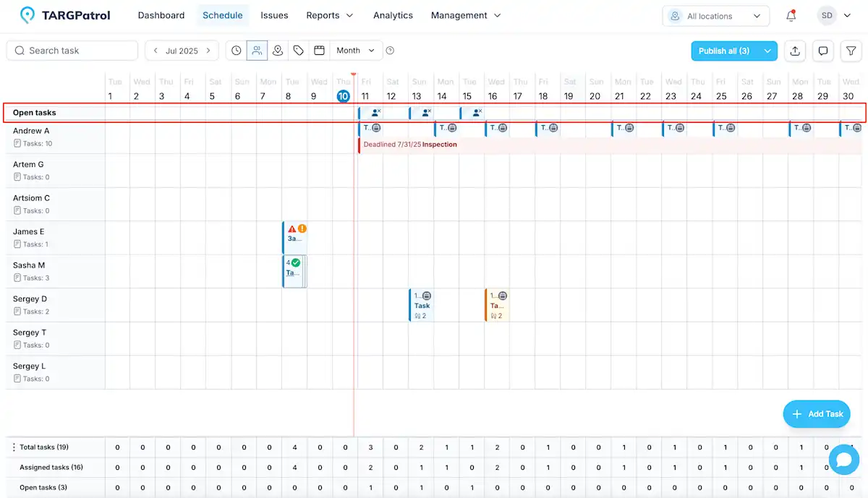Open the open task on Tue 15
This screenshot has width=868, height=498.
[471, 113]
